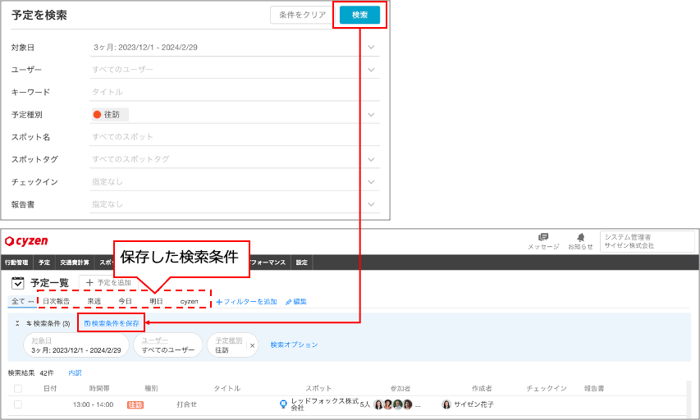The height and width of the screenshot is (420, 700).
Task: Click the 対象日 search condition chip
Action: point(76,345)
